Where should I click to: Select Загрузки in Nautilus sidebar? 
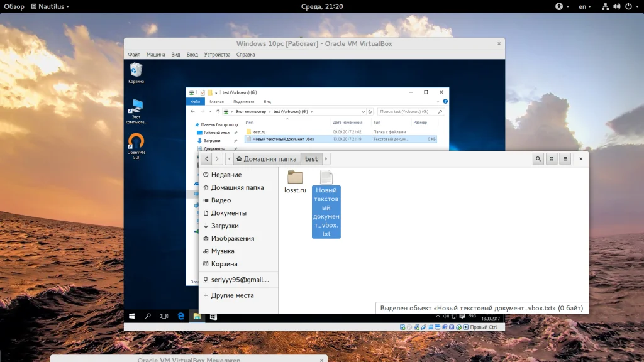pos(225,226)
